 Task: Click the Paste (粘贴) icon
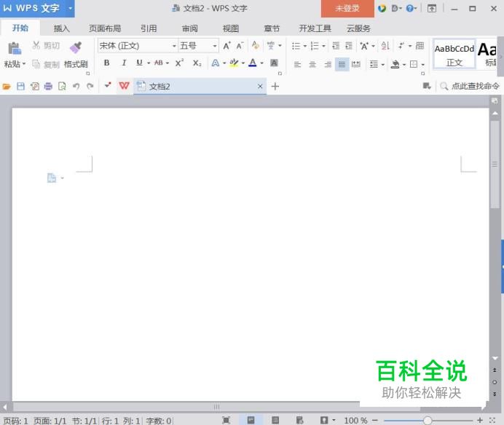14,49
